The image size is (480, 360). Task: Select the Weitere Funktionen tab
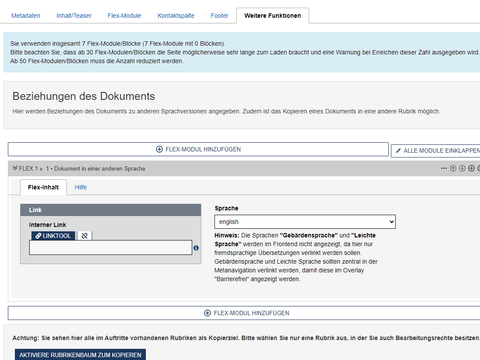click(273, 16)
